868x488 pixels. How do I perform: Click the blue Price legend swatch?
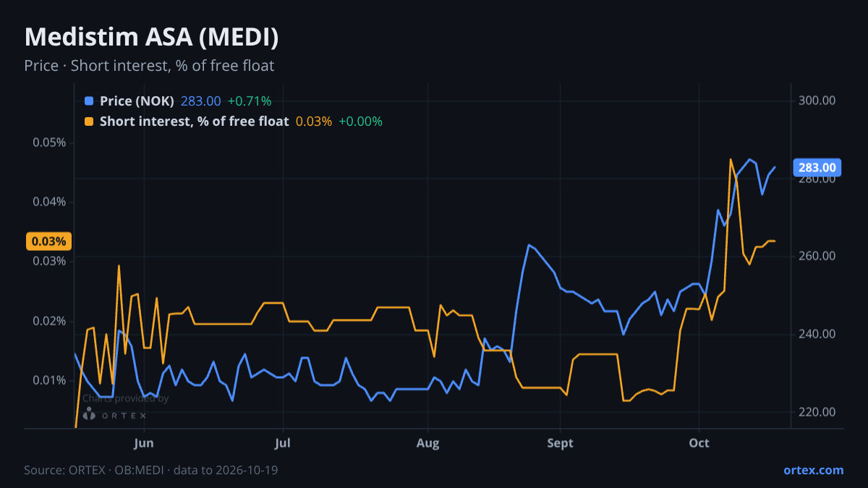coord(89,101)
